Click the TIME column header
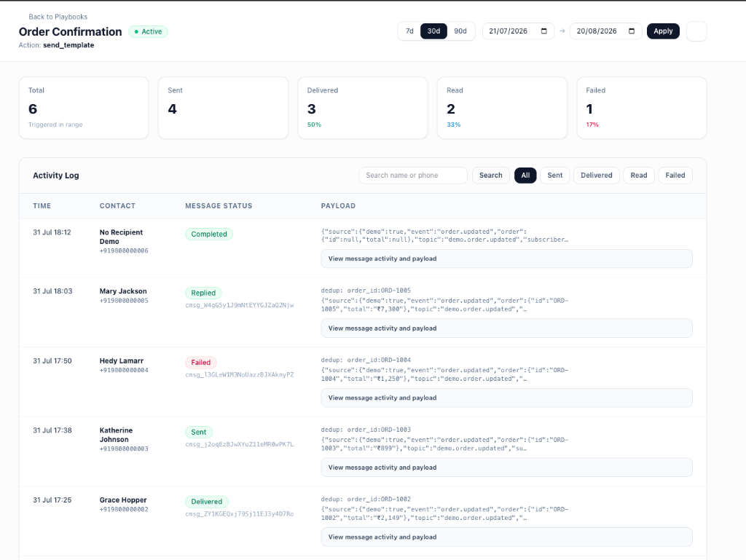Image resolution: width=746 pixels, height=560 pixels. [42, 206]
